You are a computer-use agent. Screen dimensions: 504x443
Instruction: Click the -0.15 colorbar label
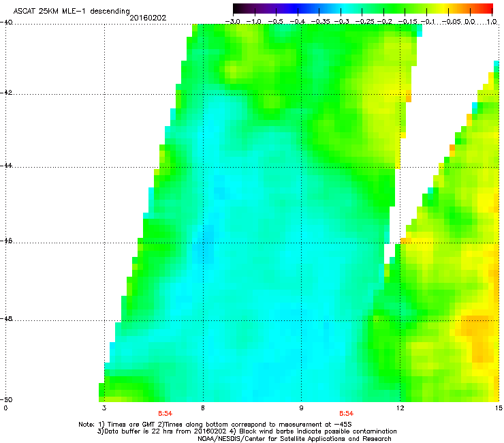click(407, 22)
